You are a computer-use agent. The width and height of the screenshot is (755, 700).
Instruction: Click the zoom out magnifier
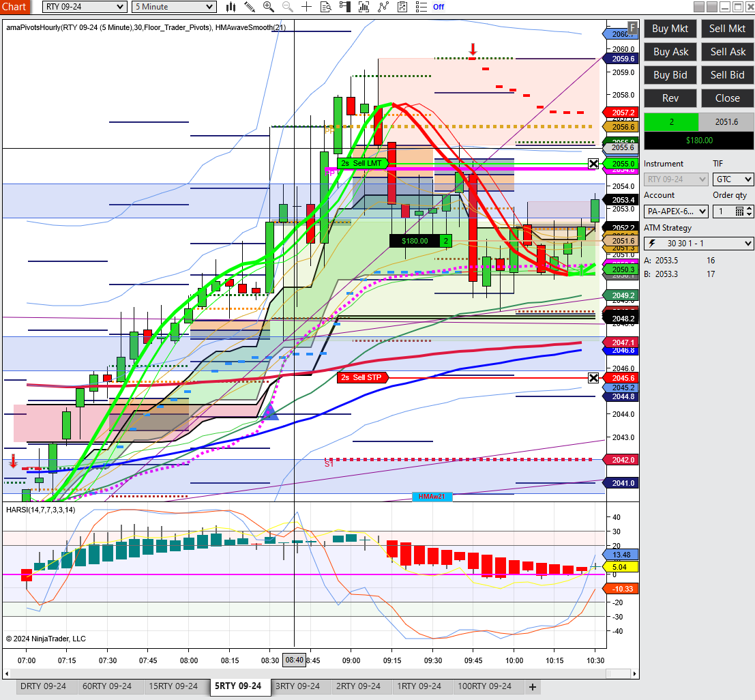[287, 7]
